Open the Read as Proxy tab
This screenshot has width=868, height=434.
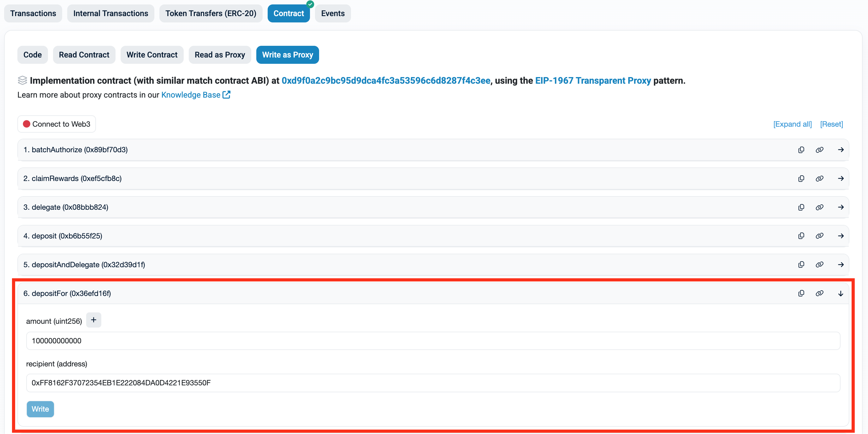(x=220, y=55)
